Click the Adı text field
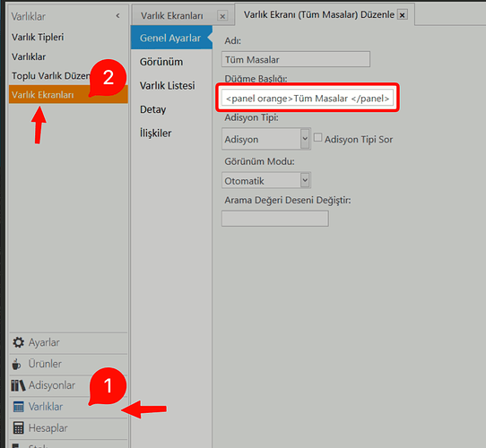The height and width of the screenshot is (448, 486). [x=296, y=59]
